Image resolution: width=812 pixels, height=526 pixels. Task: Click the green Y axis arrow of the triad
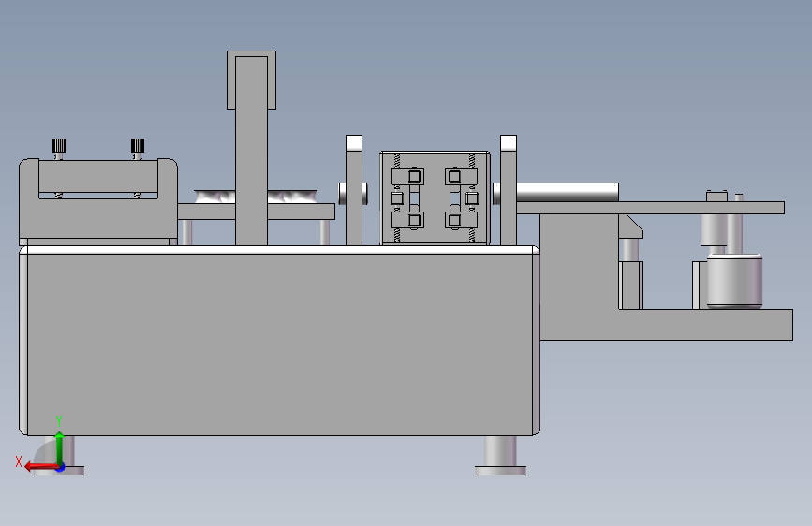click(59, 448)
